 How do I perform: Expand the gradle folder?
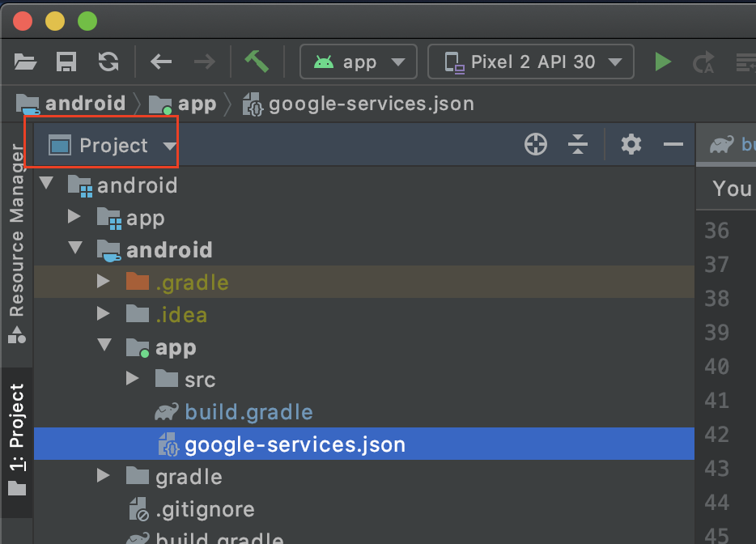pyautogui.click(x=103, y=475)
